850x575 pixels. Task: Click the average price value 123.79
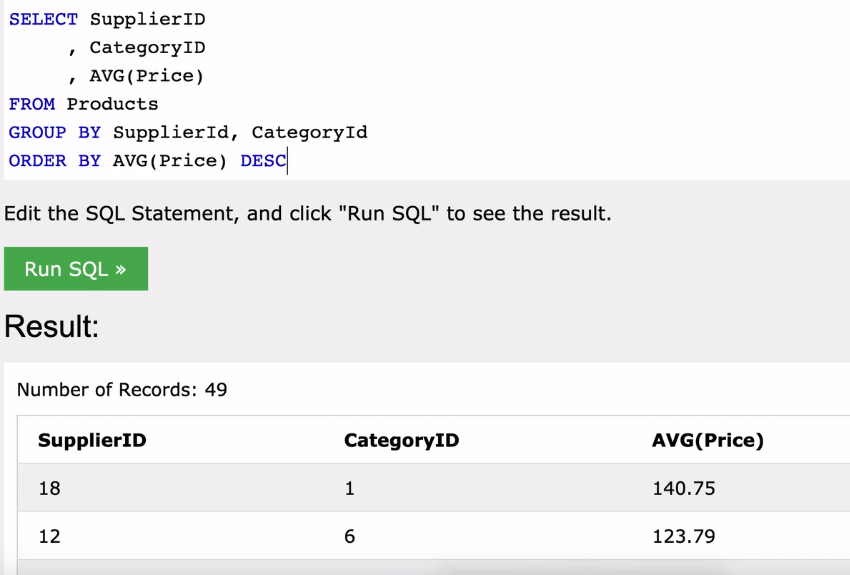point(684,537)
